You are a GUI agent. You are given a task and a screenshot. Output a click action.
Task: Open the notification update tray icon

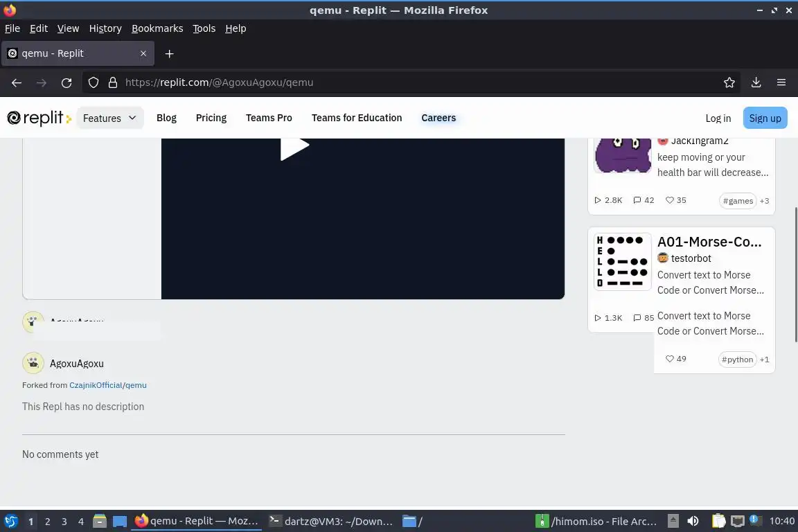click(x=755, y=520)
